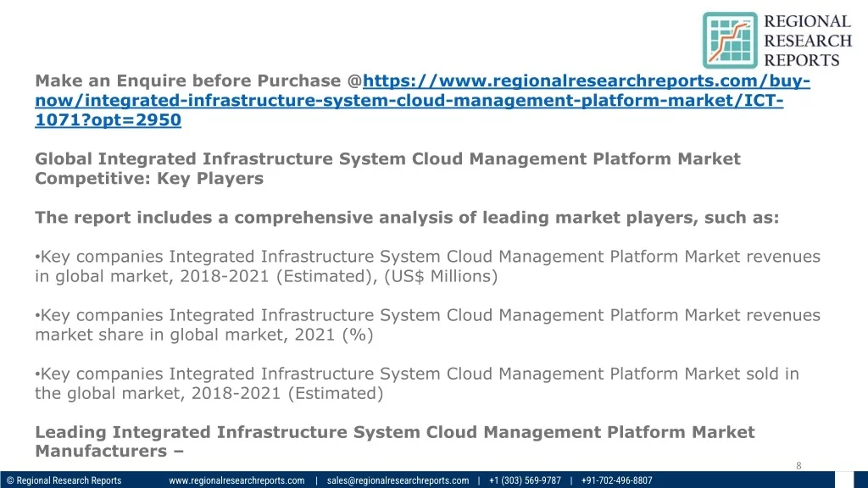Click the bullet about revenues 2018-2021 US$ Millions
The image size is (868, 488).
pos(427,266)
